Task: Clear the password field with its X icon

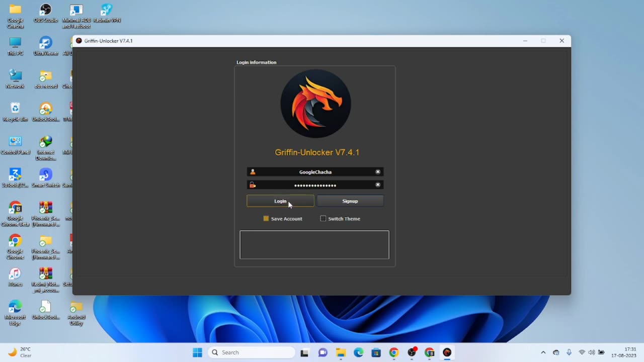Action: 378,185
